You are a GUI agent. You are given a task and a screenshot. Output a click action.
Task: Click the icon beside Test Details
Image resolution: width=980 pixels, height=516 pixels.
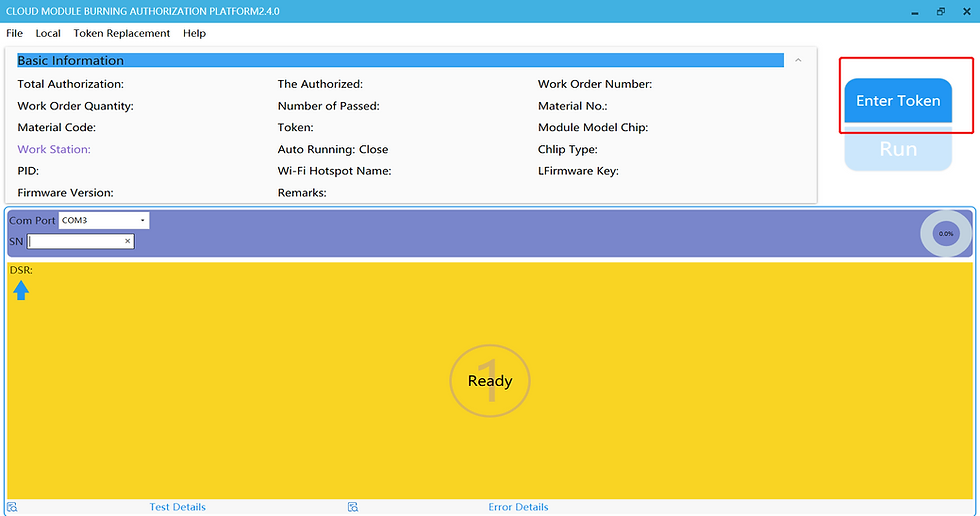(x=12, y=507)
